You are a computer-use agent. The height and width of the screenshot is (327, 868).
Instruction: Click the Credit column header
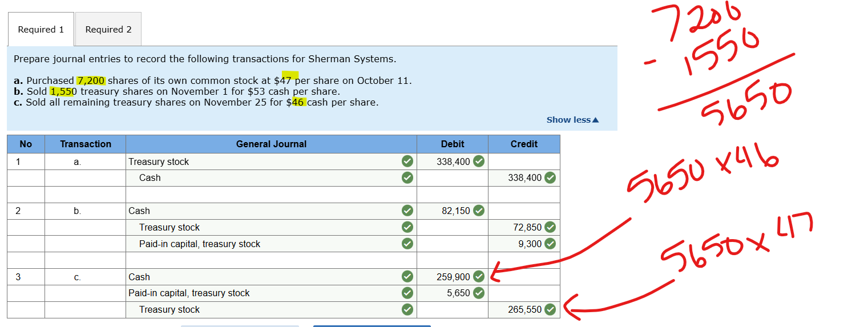point(523,144)
